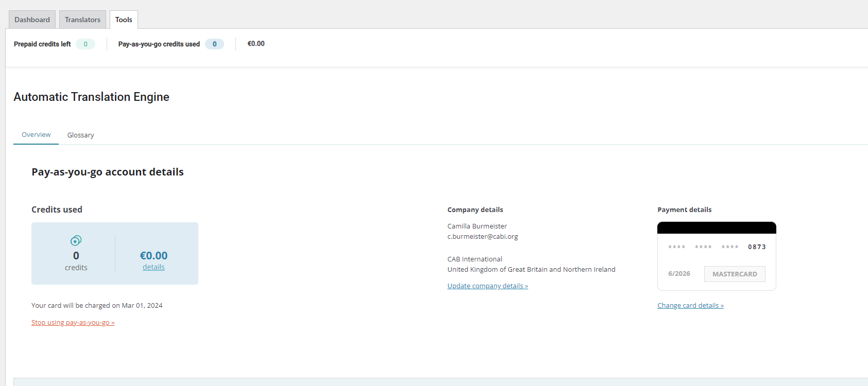Open the Dashboard tab

click(32, 20)
